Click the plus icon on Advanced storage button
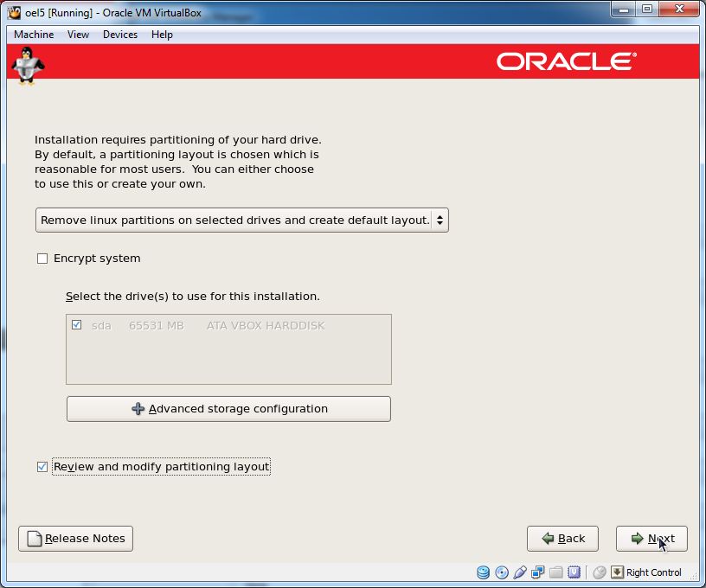This screenshot has width=706, height=588. tap(138, 408)
